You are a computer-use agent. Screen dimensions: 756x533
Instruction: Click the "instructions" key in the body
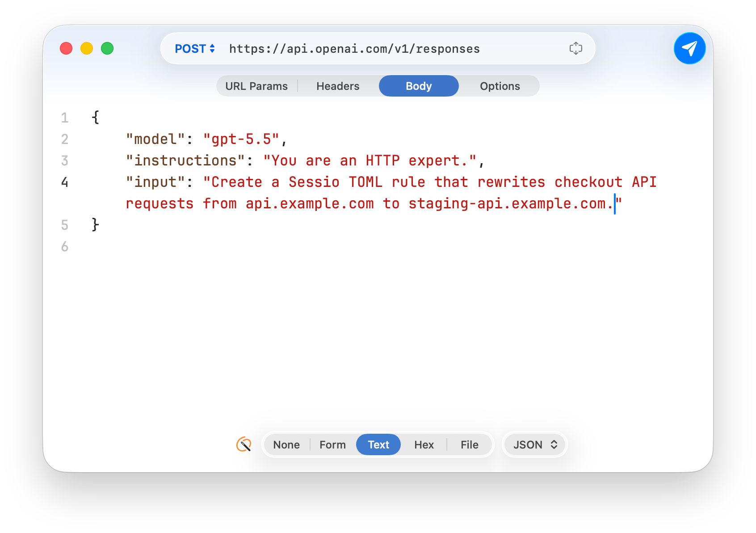[185, 161]
